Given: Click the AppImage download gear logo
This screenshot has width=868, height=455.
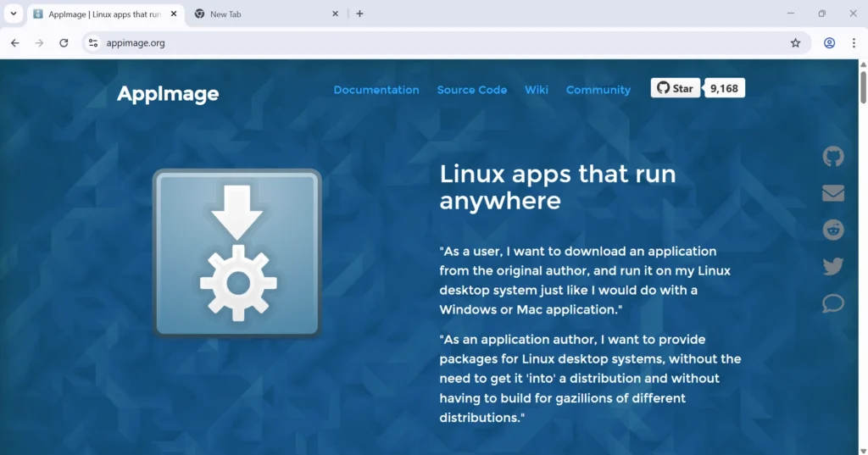Looking at the screenshot, I should (x=237, y=252).
